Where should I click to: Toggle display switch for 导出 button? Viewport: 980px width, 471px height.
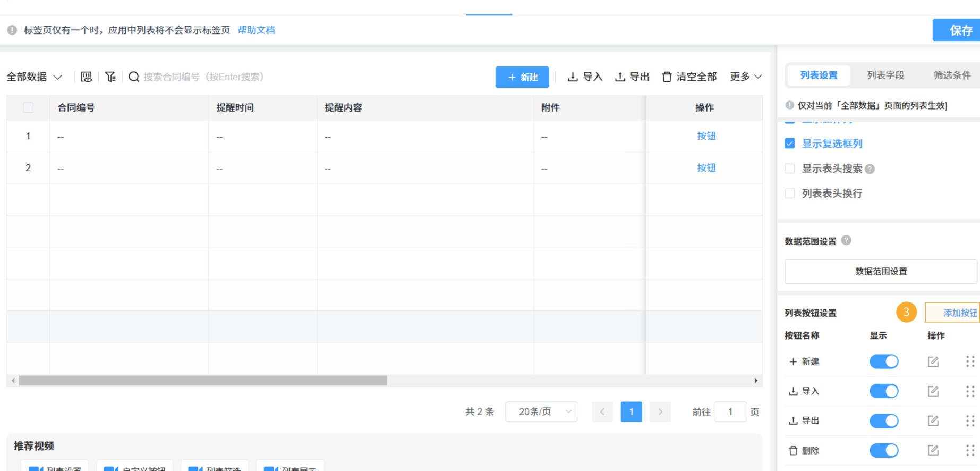pos(884,421)
